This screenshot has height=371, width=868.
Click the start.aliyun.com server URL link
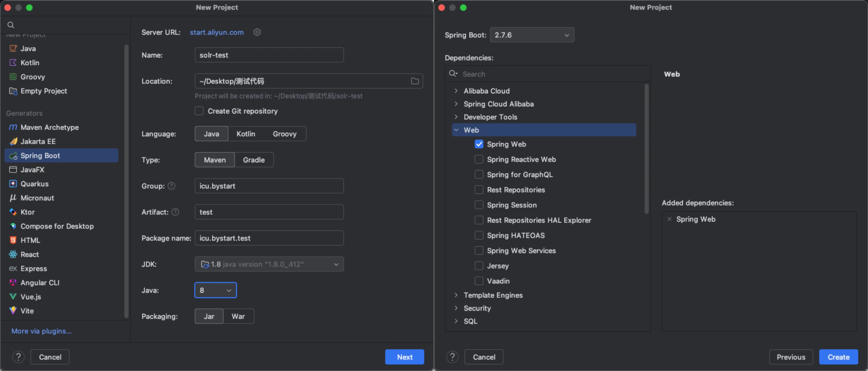pos(216,32)
